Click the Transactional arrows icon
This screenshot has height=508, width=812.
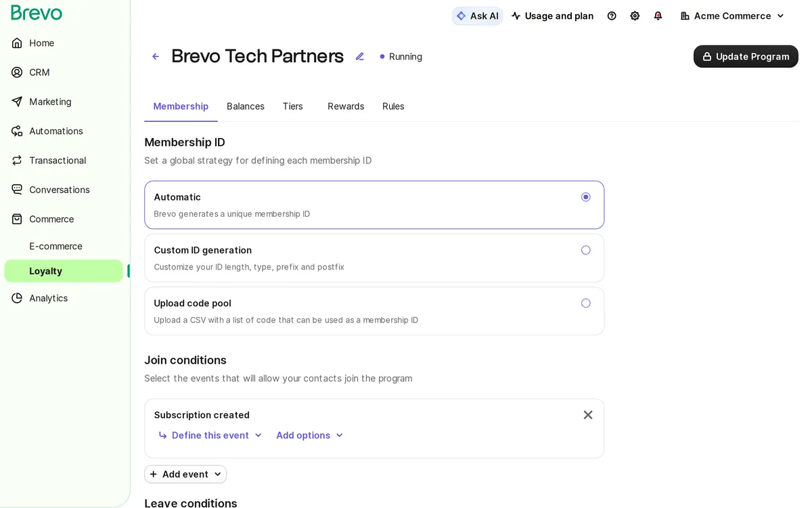[x=17, y=161]
